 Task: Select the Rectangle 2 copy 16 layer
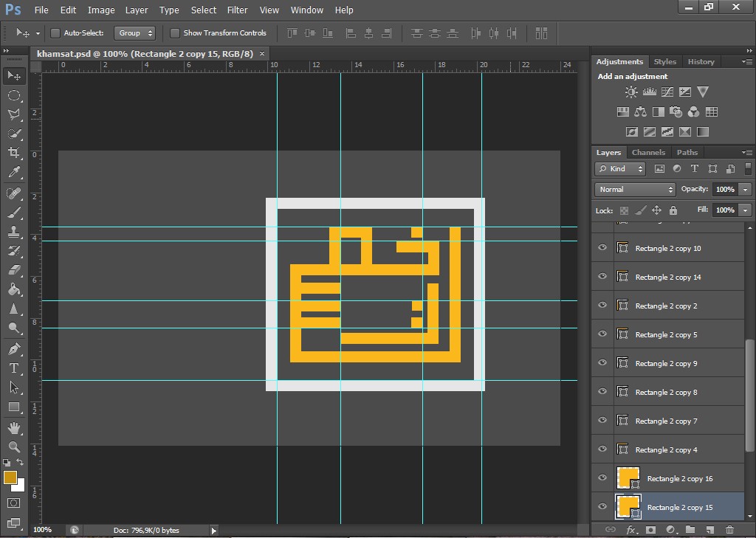click(679, 479)
